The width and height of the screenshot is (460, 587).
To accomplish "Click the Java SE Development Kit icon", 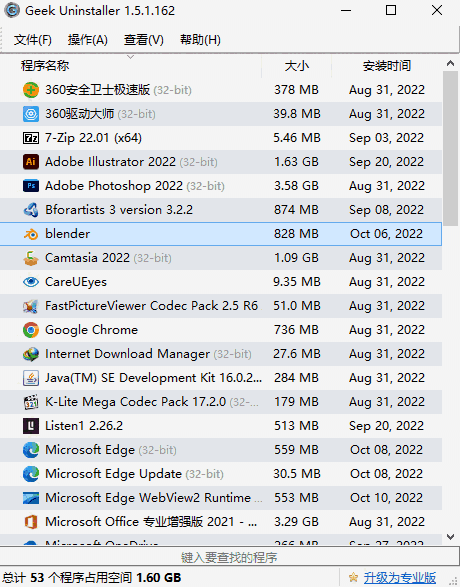I will pos(31,378).
